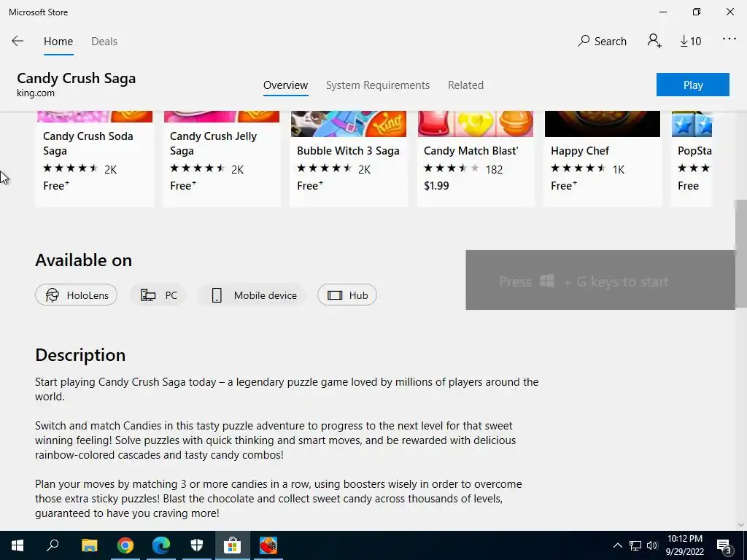This screenshot has height=560, width=747.
Task: Open the account sign-in icon
Action: 654,41
